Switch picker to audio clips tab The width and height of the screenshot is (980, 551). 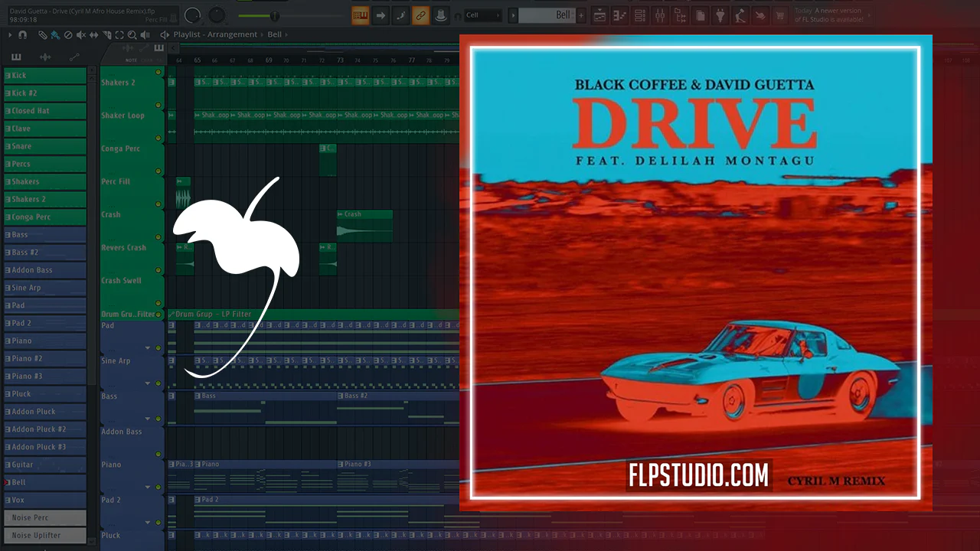45,57
